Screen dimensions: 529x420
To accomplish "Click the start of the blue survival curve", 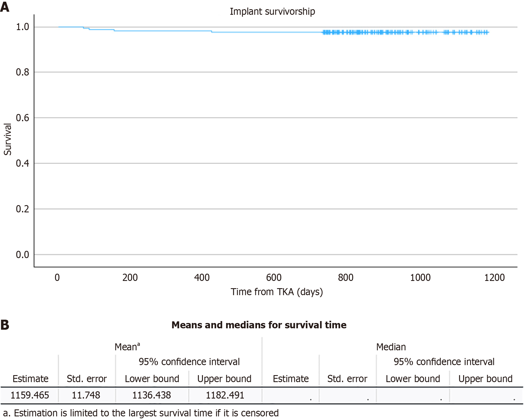I will coord(59,27).
